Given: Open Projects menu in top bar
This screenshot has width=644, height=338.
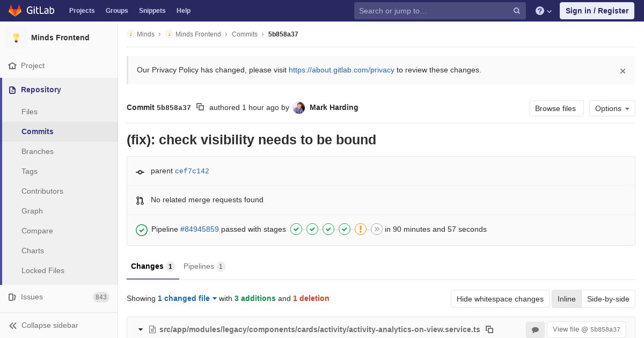Looking at the screenshot, I should (x=82, y=11).
